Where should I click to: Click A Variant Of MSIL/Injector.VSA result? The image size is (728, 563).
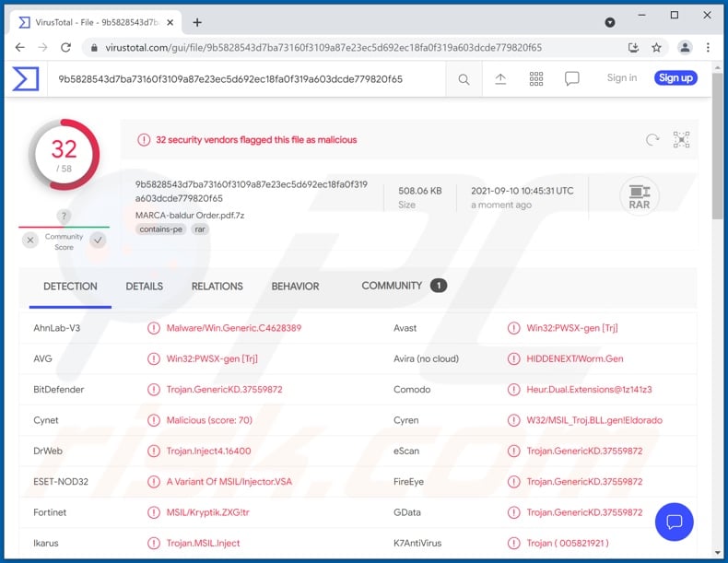229,481
